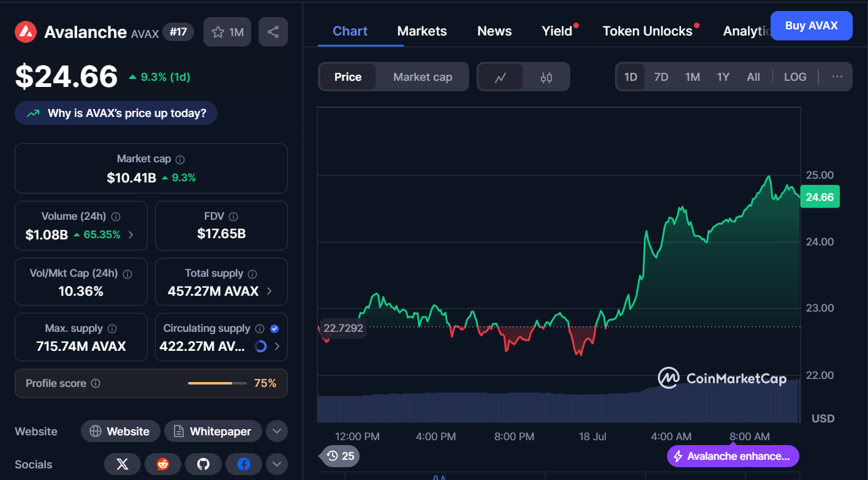The width and height of the screenshot is (868, 480).
Task: Click the $10.41B market cap value
Action: coord(131,178)
